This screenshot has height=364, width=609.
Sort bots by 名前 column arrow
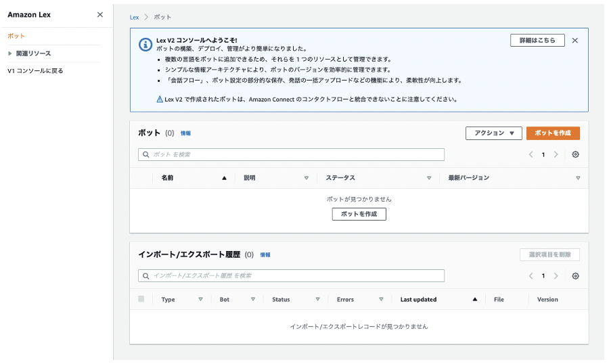click(x=224, y=178)
